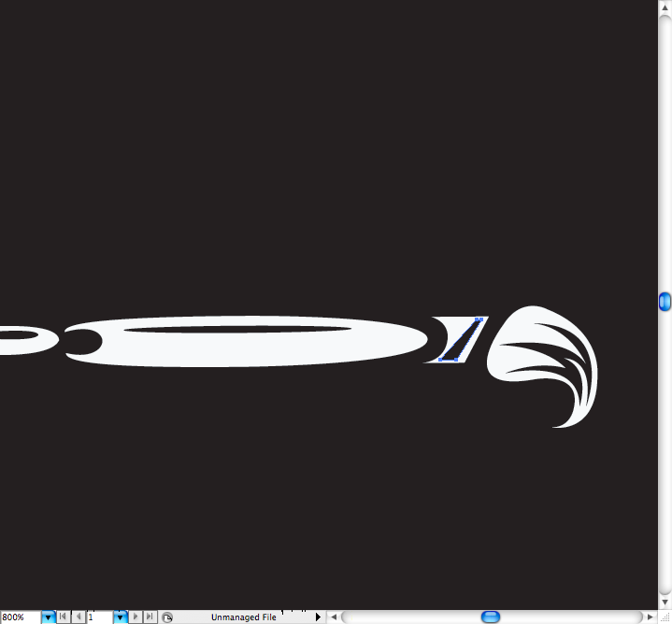672x624 pixels.
Task: Click the vertical scrollbar blue thumb
Action: [x=665, y=302]
